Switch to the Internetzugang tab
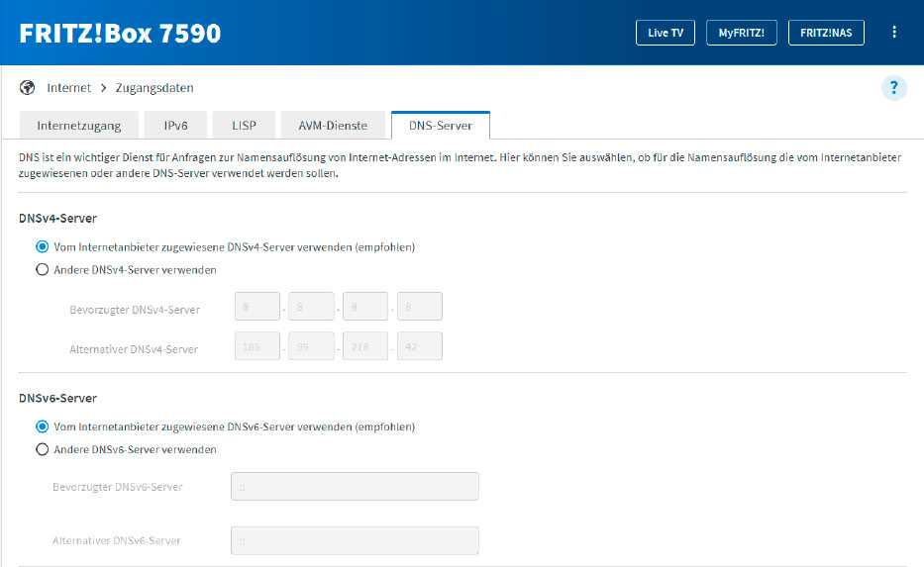The height and width of the screenshot is (567, 924). tap(79, 126)
